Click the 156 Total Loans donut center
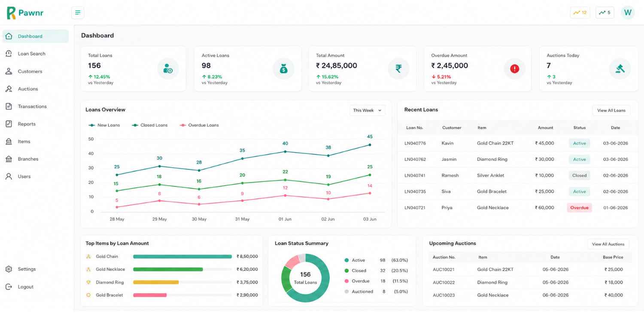Viewport: 644px width, 313px height. 305,278
